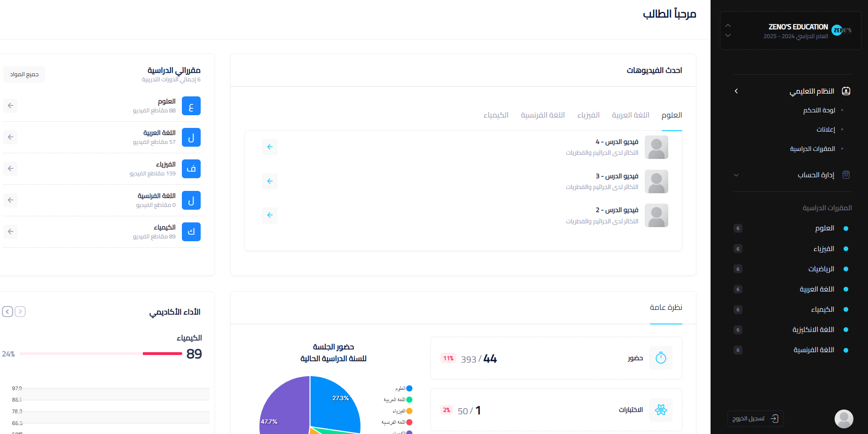Select the لوحة التحكم menu item

coord(819,110)
